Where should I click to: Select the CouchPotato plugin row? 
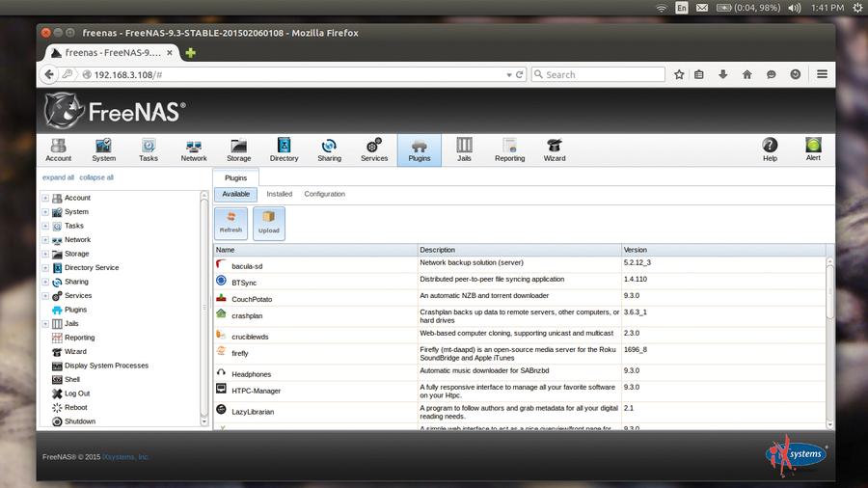(x=520, y=298)
